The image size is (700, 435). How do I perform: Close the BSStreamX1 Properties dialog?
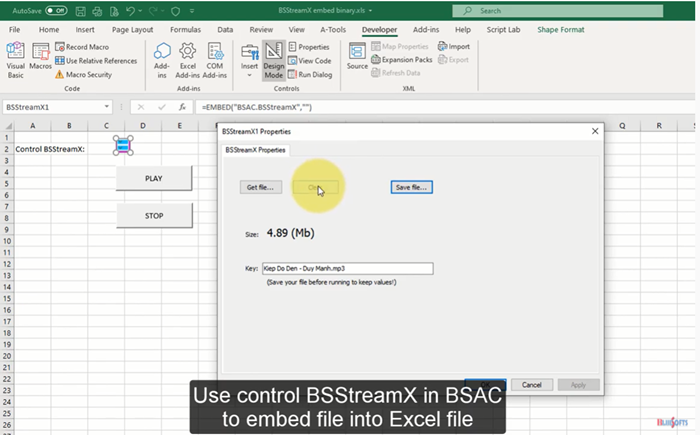tap(595, 131)
